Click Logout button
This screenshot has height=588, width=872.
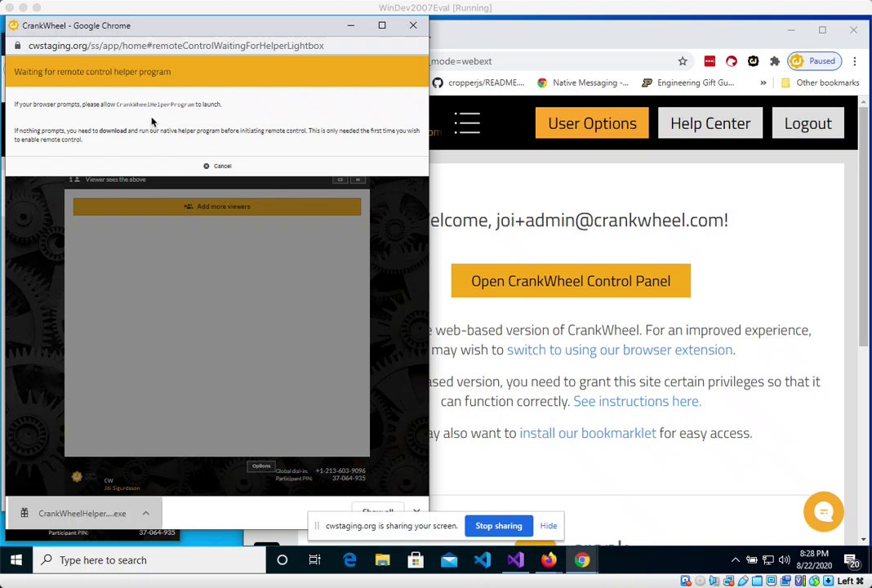[807, 123]
